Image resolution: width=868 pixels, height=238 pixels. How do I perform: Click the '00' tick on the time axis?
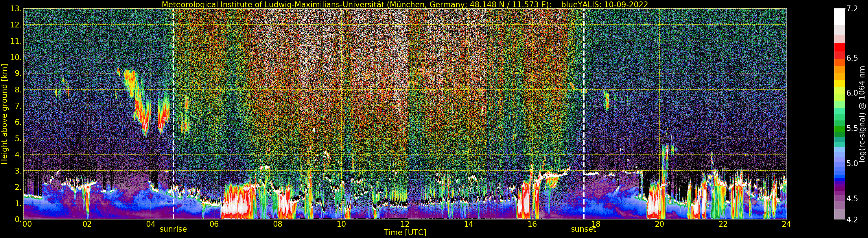point(27,224)
